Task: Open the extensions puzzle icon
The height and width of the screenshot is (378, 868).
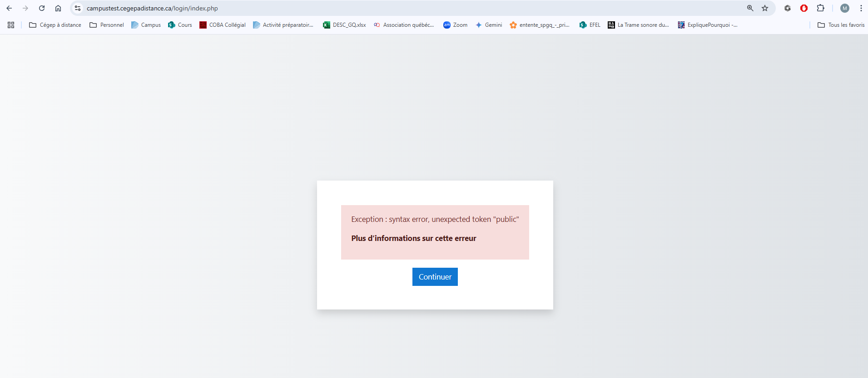Action: [820, 8]
